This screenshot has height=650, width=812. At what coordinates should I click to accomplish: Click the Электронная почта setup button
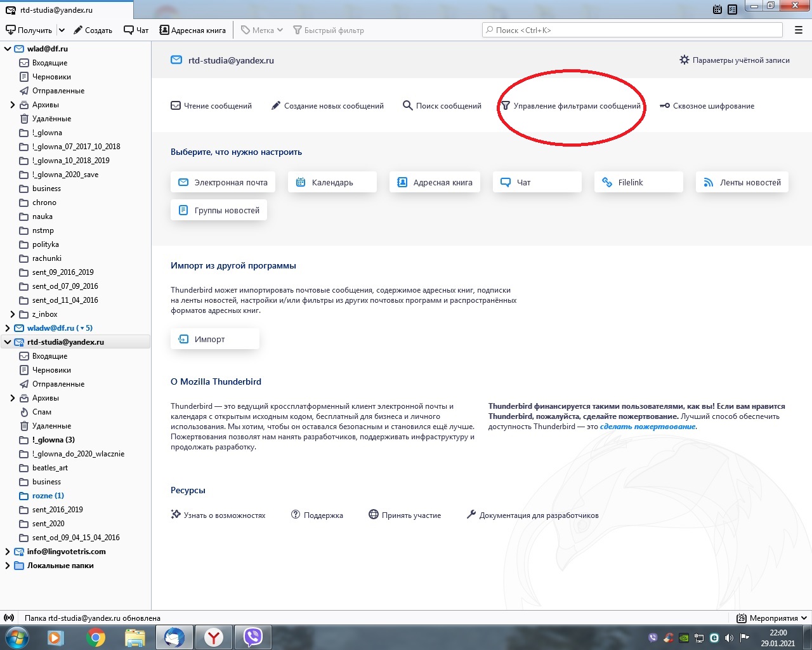[x=223, y=182]
